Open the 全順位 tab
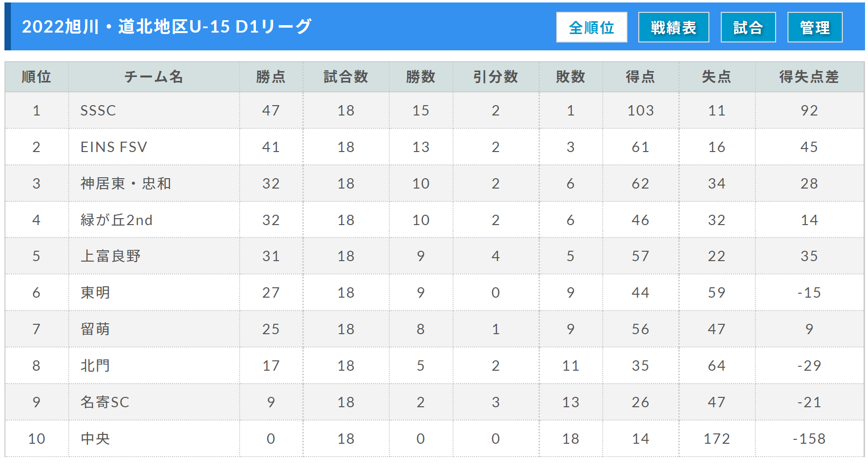This screenshot has width=868, height=464. click(591, 27)
